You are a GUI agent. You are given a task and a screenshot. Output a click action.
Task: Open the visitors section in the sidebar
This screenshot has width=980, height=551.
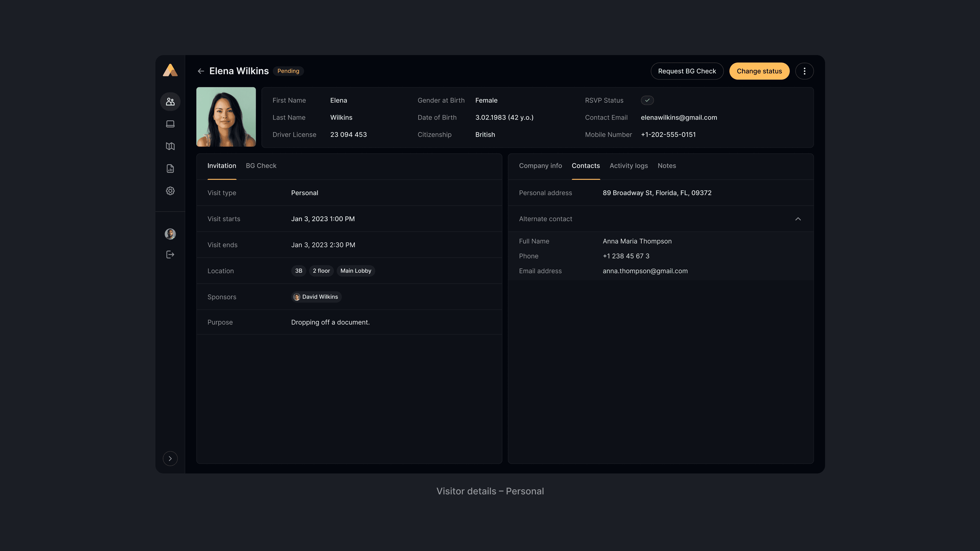coord(170,102)
